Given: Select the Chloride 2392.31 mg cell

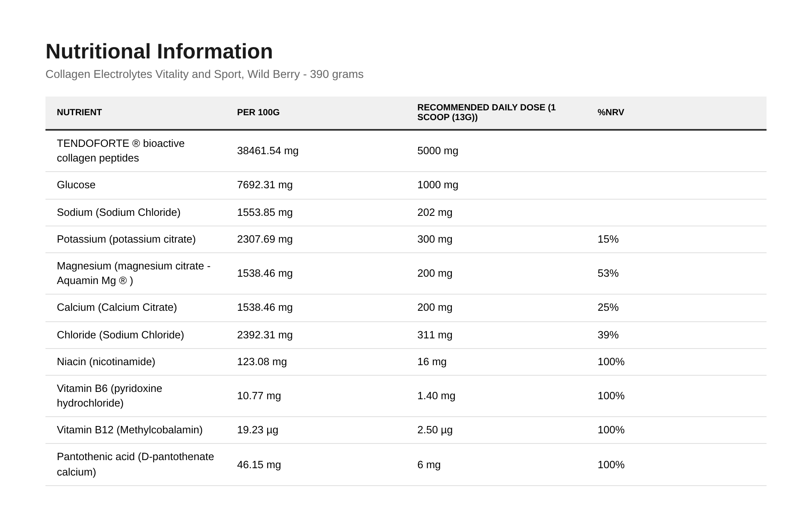Looking at the screenshot, I should click(x=265, y=335).
